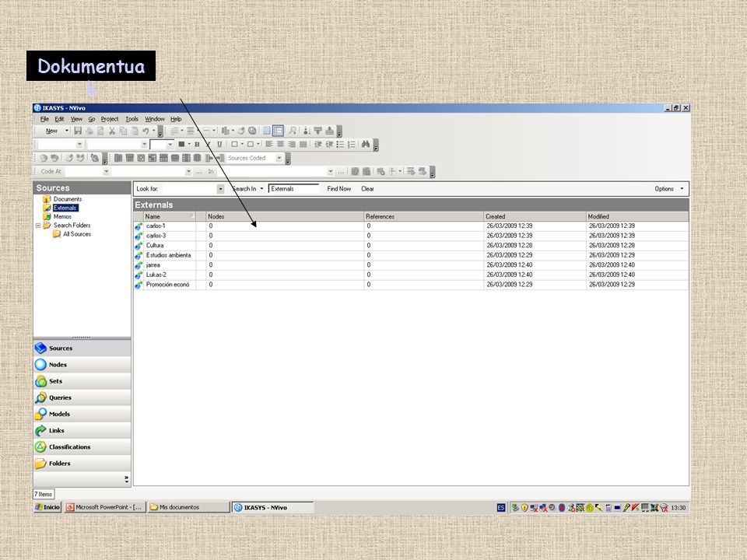Toggle Underline formatting
Screen dimensions: 747x560
coord(219,145)
